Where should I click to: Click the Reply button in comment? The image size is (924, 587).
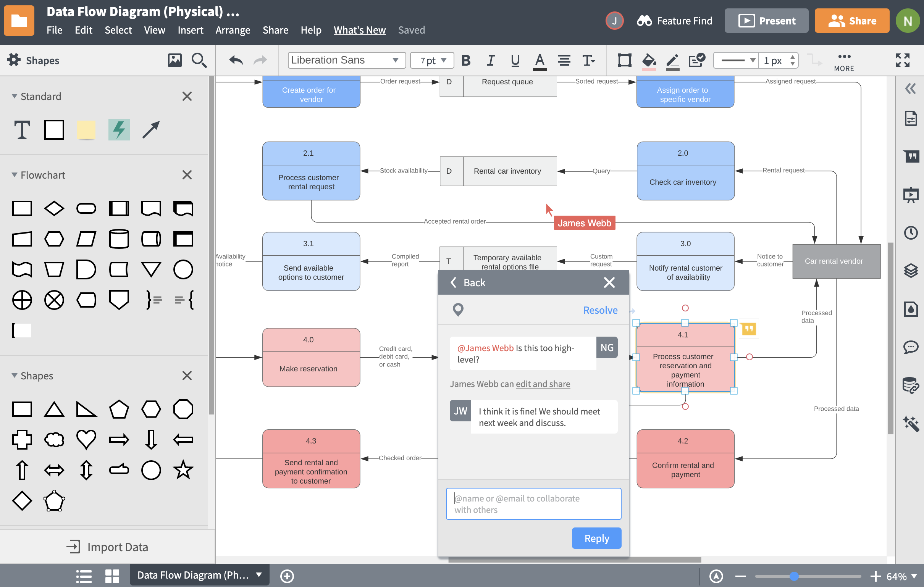click(x=595, y=539)
